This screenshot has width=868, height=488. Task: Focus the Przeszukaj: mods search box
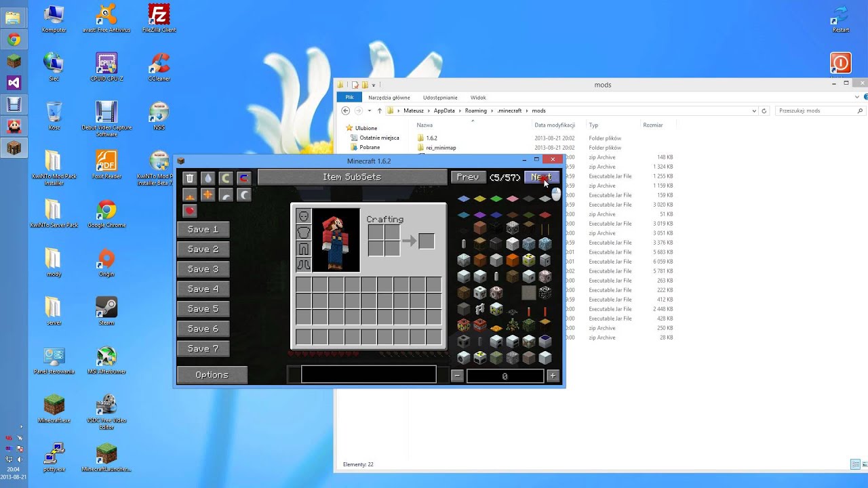click(x=821, y=110)
